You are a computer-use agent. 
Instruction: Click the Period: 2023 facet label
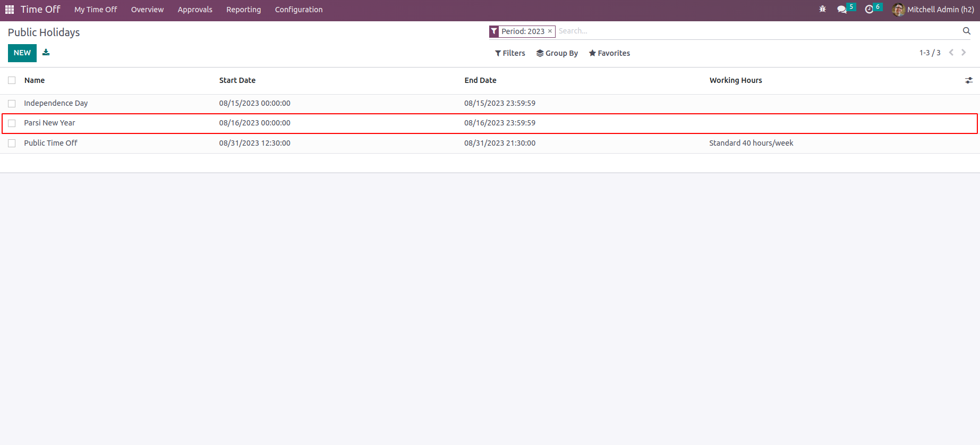pyautogui.click(x=523, y=31)
